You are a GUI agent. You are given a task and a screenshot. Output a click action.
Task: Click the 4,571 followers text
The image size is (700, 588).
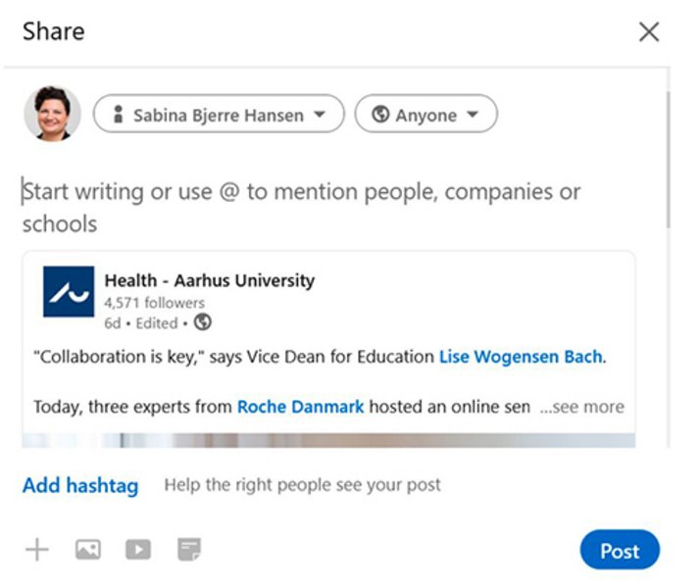[155, 303]
